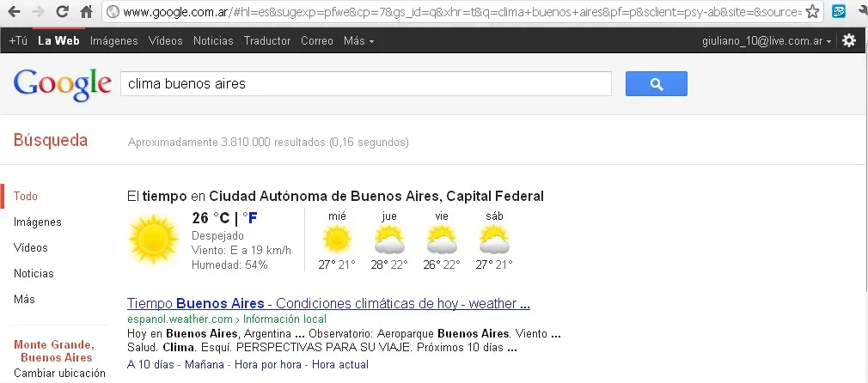
Task: Open 'Hora actual' sublink
Action: 339,364
